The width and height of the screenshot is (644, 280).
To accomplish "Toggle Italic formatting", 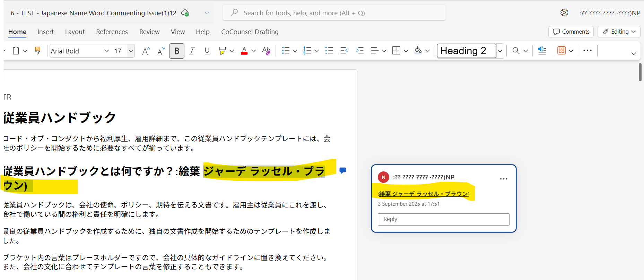I will pyautogui.click(x=192, y=51).
